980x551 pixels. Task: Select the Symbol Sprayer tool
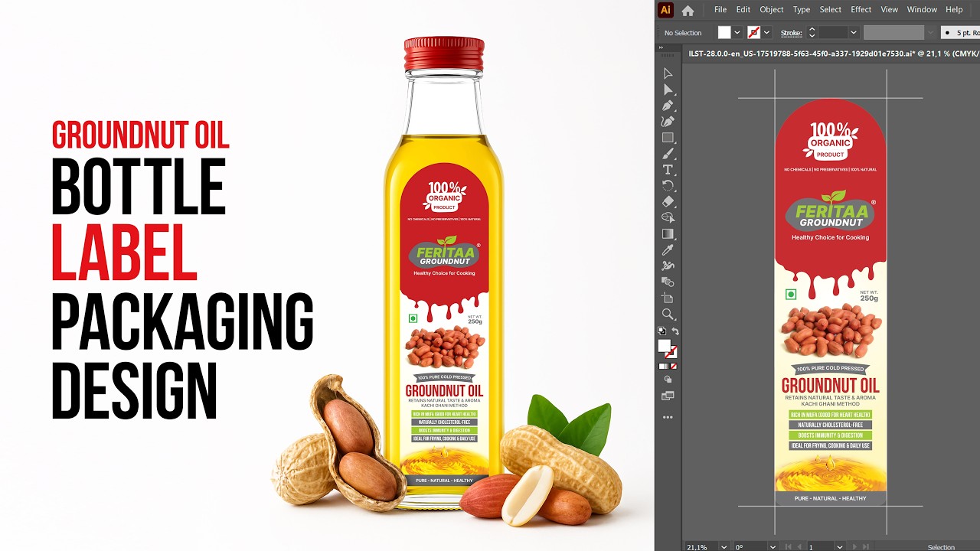pyautogui.click(x=668, y=266)
